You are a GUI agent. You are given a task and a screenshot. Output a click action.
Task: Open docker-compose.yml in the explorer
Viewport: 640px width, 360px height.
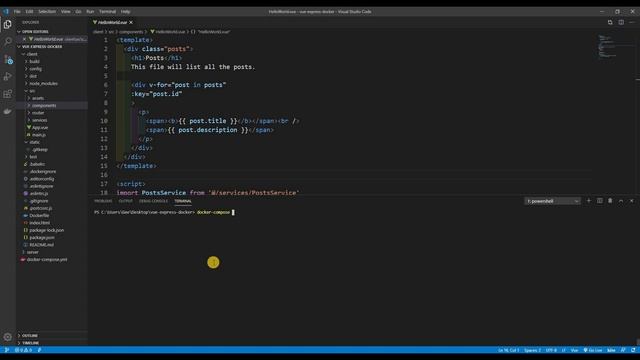[x=47, y=260]
